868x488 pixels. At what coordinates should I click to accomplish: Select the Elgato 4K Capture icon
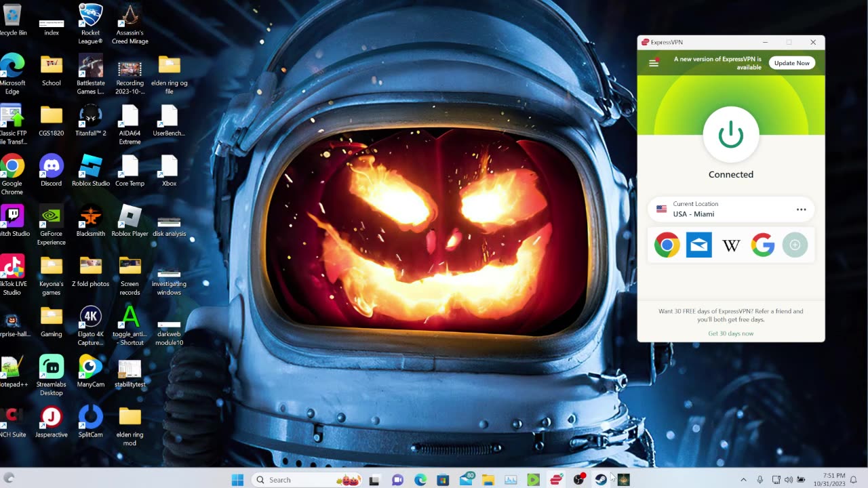[x=90, y=325]
